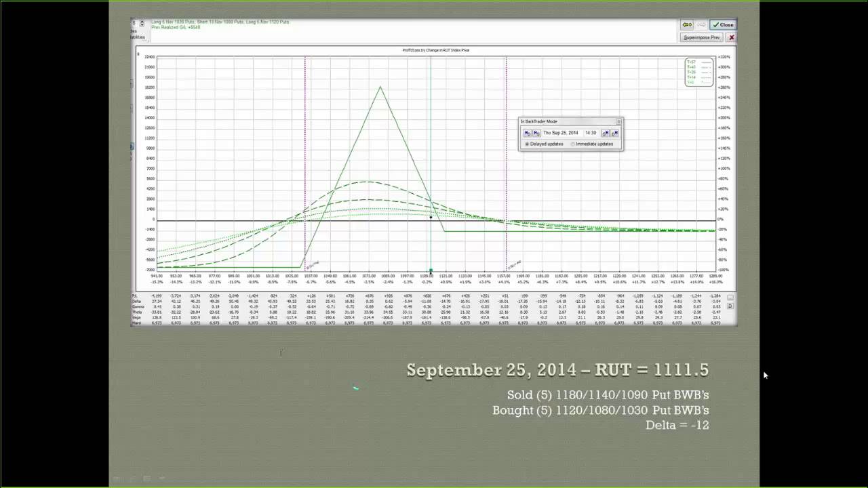Click the Gamma row label in the table
The height and width of the screenshot is (488, 868).
[137, 306]
